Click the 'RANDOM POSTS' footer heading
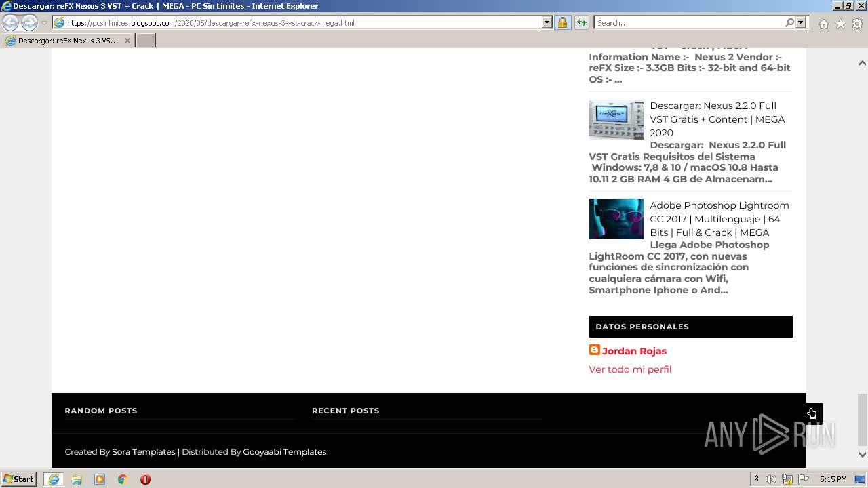Screen dimensions: 868x488 (101, 411)
